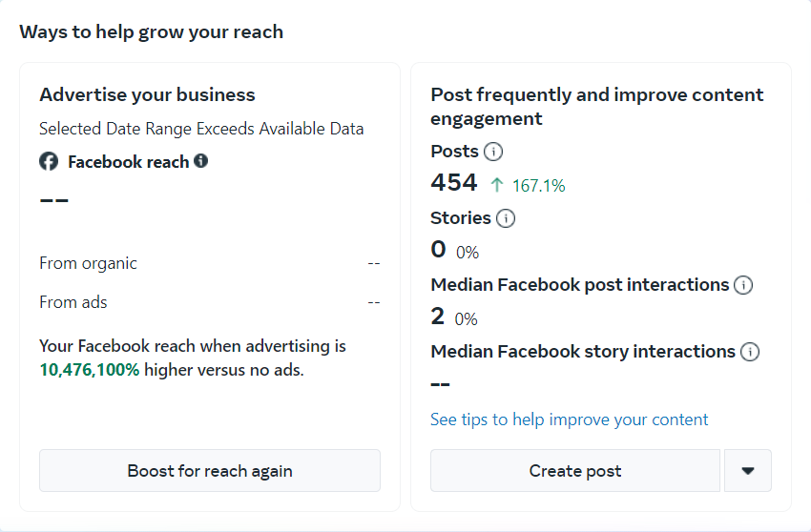Open the Posts info tooltip icon
811x532 pixels.
[493, 152]
